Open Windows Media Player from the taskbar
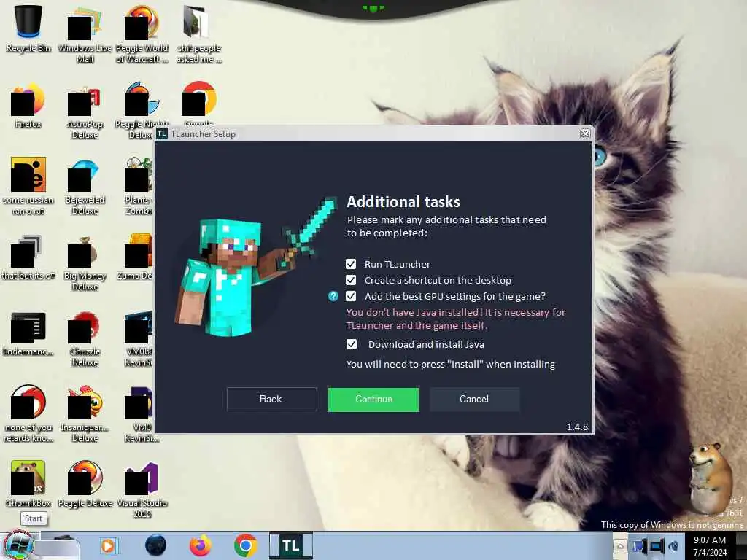The image size is (747, 560). point(108,545)
